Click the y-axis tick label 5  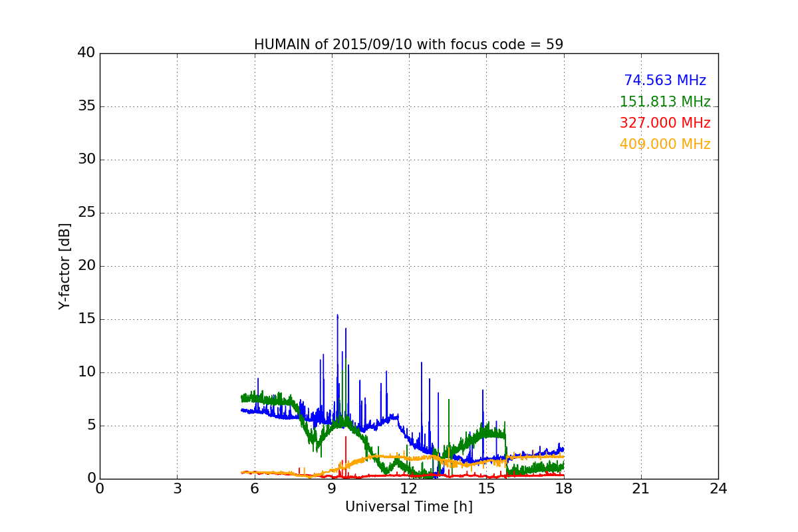[x=91, y=426]
